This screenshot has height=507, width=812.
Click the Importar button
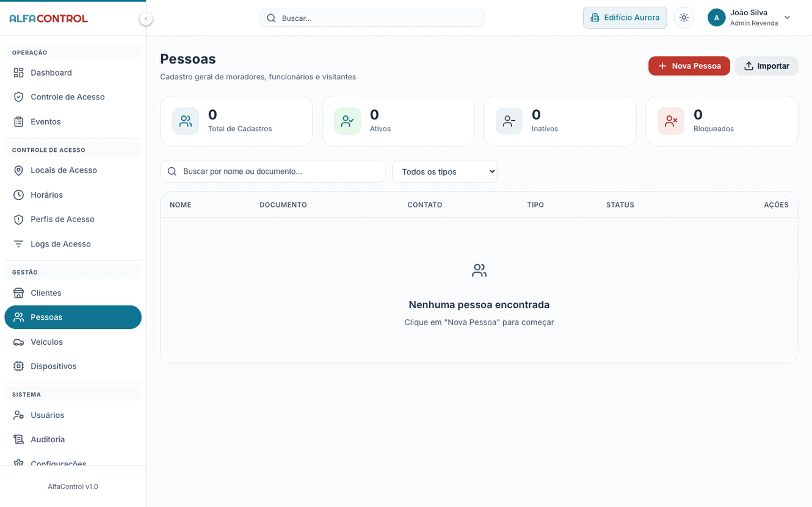766,66
